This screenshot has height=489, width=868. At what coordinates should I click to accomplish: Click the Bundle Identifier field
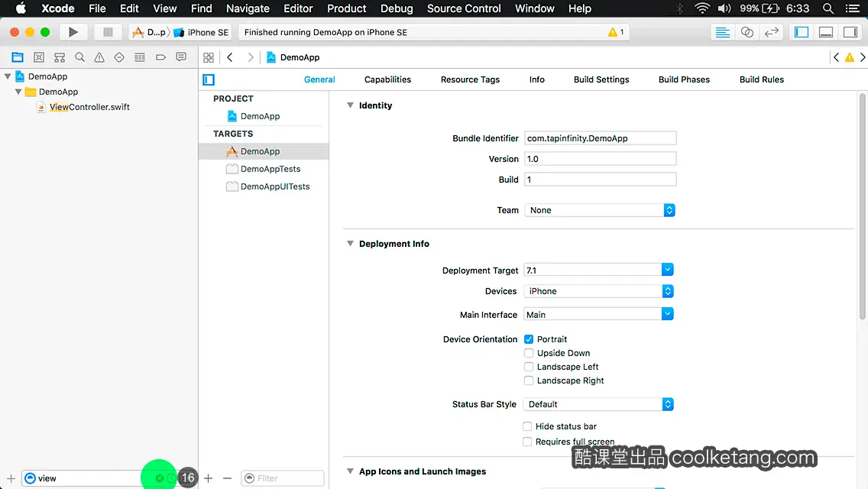click(600, 138)
